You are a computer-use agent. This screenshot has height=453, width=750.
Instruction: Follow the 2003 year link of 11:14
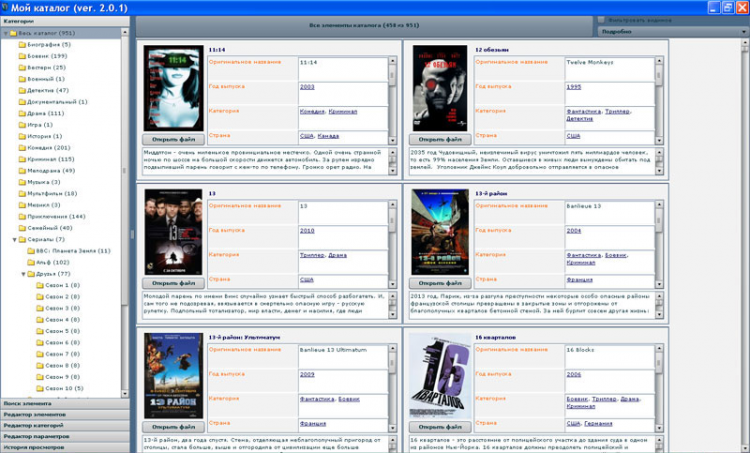[307, 87]
